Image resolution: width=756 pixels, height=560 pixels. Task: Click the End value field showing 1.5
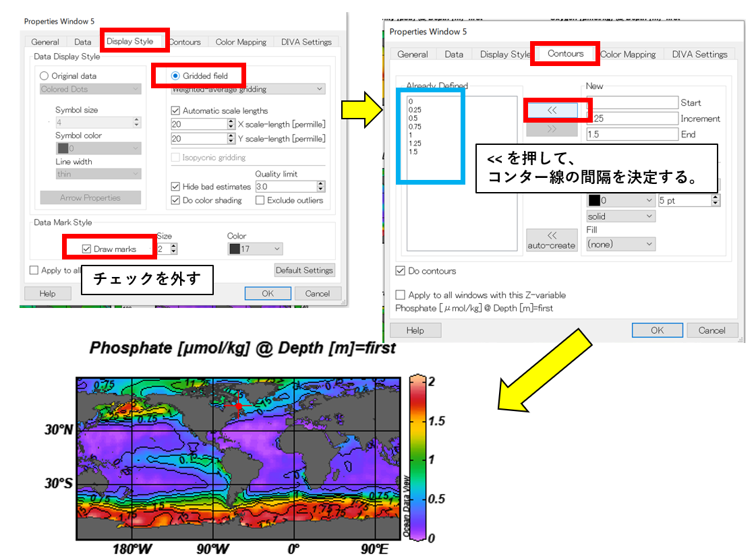tap(633, 135)
